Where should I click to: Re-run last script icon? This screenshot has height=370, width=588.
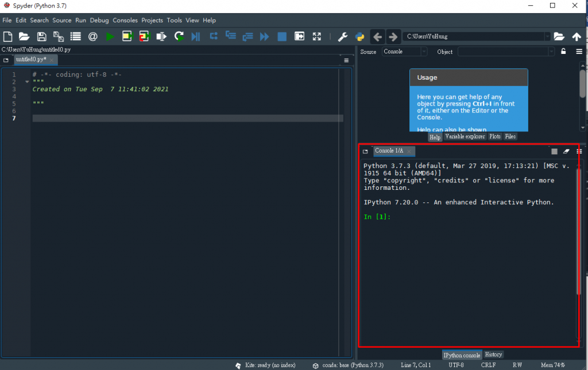click(x=179, y=36)
